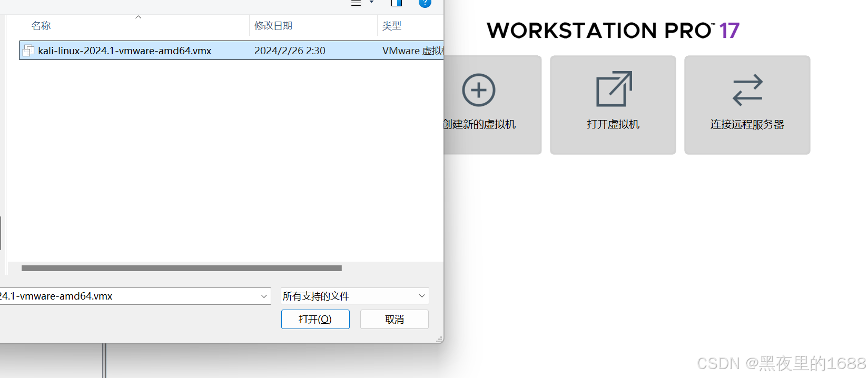Click the 2024/2/26 2:30 date cell
The height and width of the screenshot is (378, 868).
(290, 51)
